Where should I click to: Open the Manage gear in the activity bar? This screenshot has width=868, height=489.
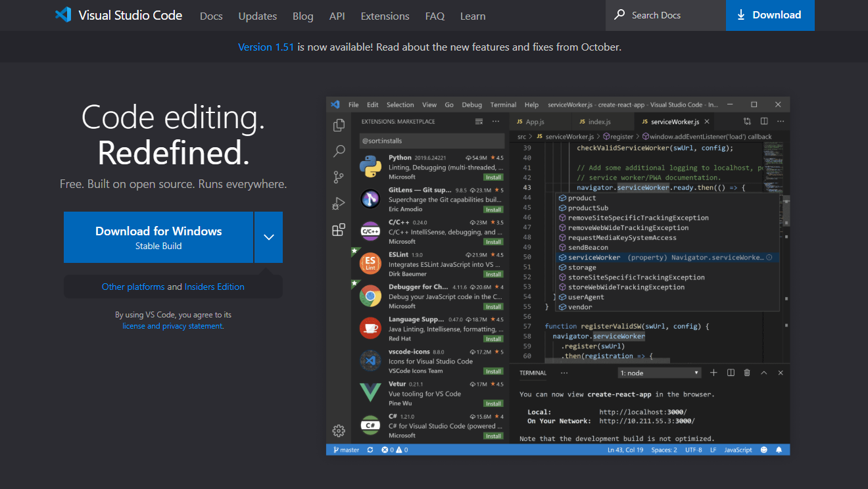(339, 431)
